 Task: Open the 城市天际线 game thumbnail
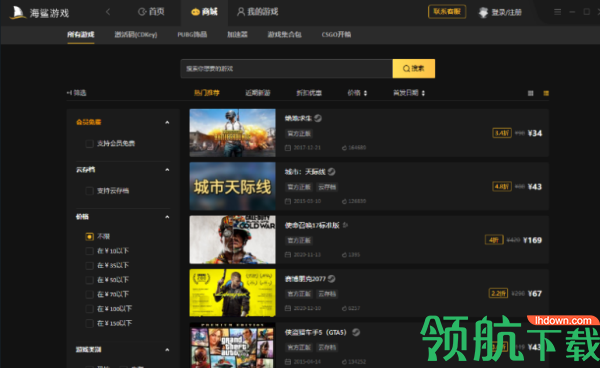232,186
